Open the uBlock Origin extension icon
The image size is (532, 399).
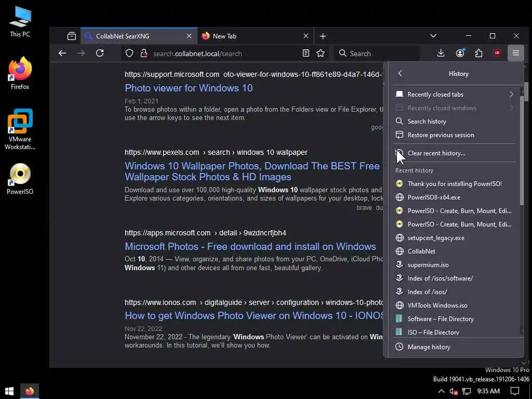[497, 53]
